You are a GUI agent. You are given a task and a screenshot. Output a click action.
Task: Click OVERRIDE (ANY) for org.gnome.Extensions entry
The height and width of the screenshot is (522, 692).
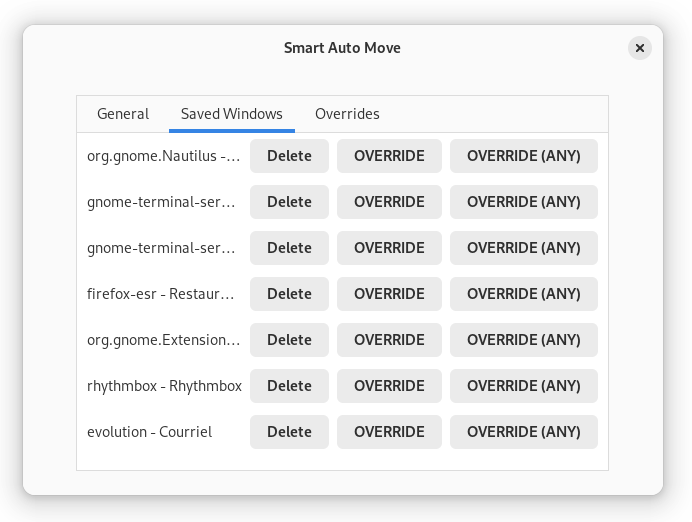[524, 340]
